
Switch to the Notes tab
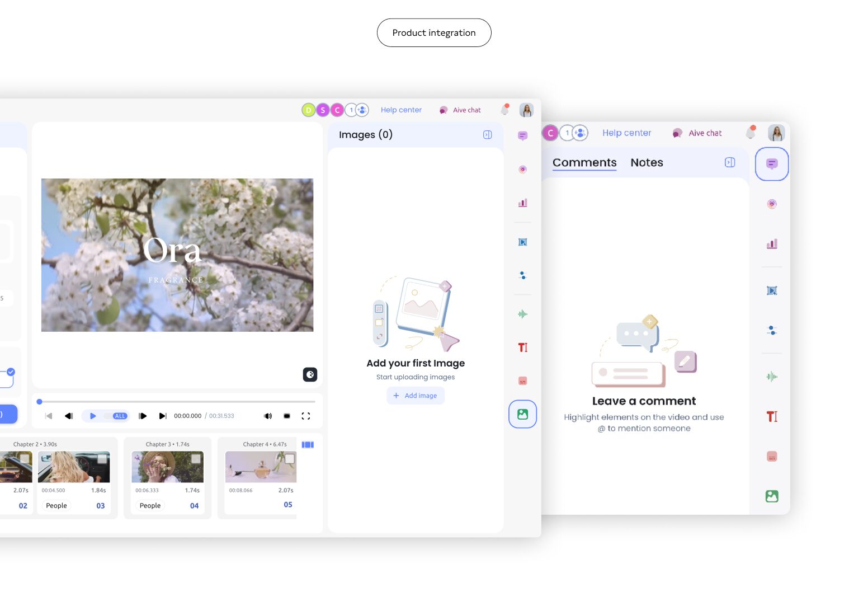click(x=647, y=162)
